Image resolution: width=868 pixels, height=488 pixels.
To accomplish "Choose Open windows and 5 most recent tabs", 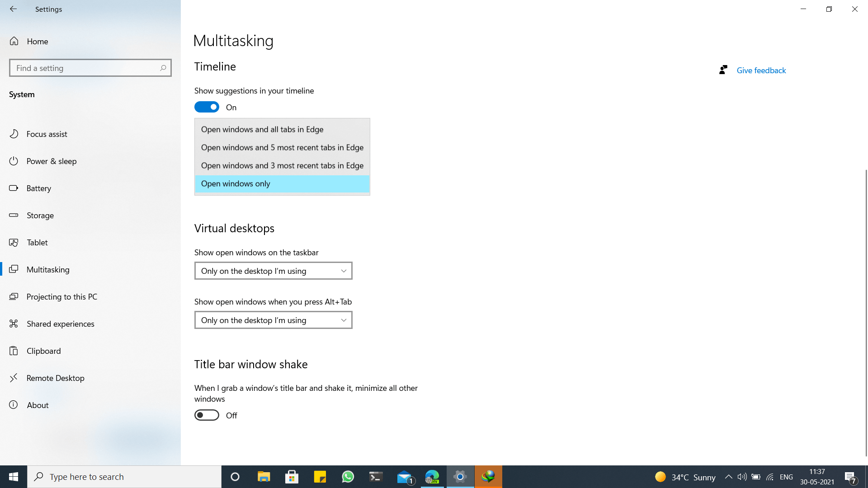I will (282, 147).
